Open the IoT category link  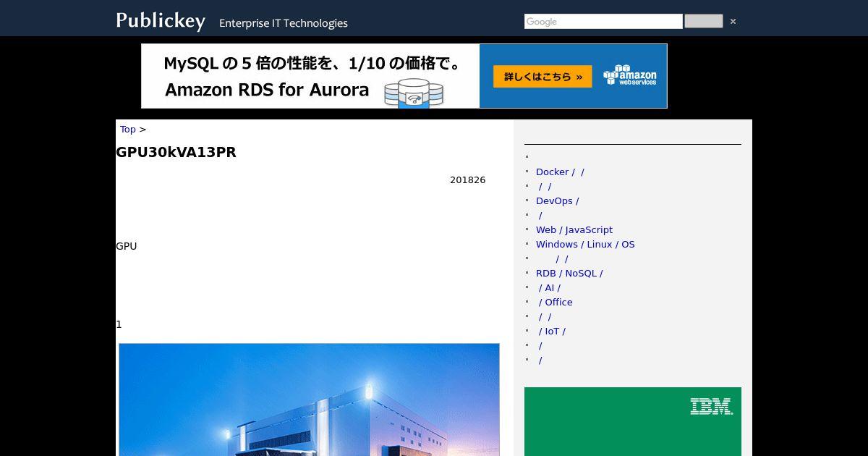point(552,332)
